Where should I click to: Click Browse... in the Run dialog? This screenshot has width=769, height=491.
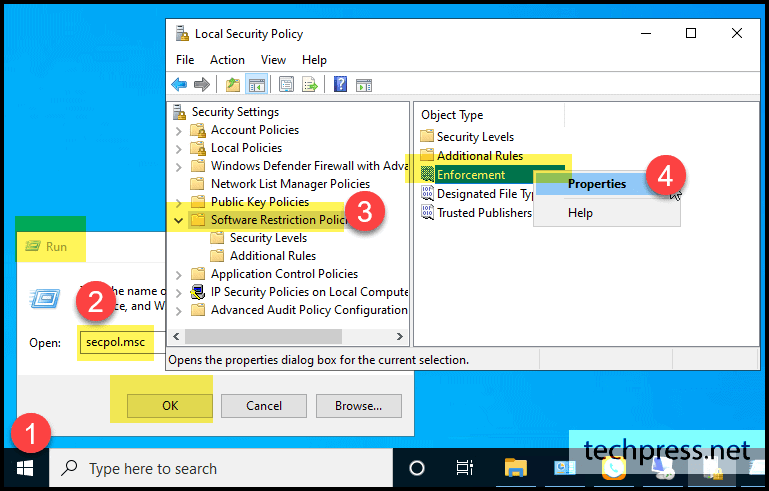(359, 406)
